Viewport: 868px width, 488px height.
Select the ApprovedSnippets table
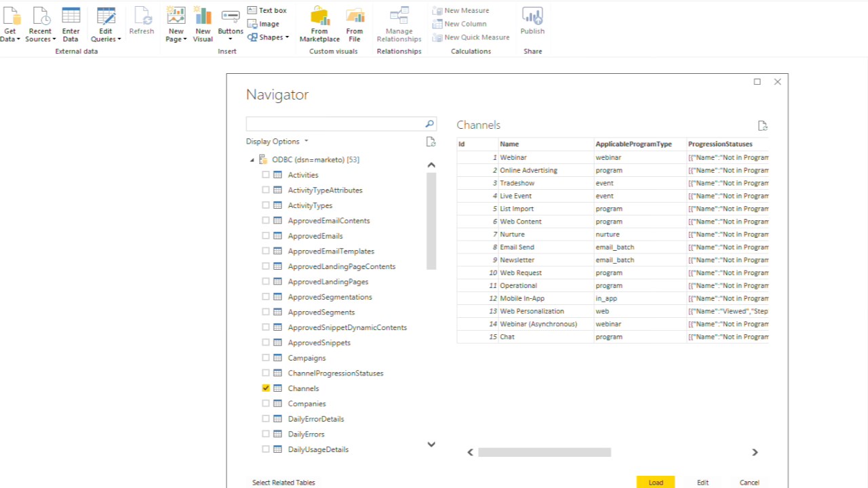click(319, 342)
